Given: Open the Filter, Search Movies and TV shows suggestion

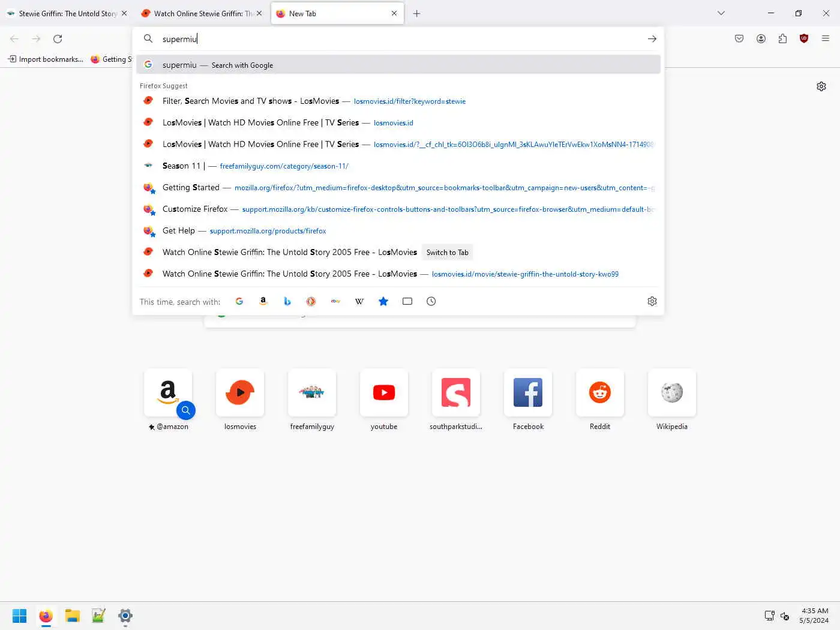Looking at the screenshot, I should tap(398, 101).
